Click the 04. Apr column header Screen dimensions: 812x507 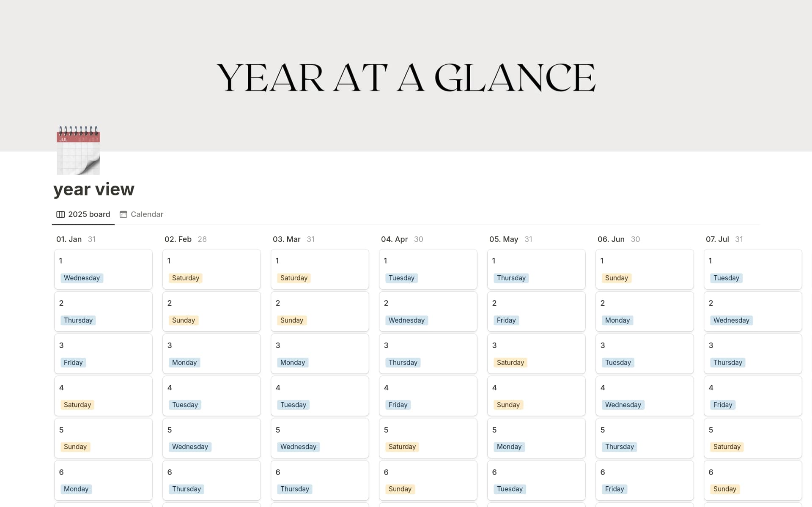[x=394, y=239]
